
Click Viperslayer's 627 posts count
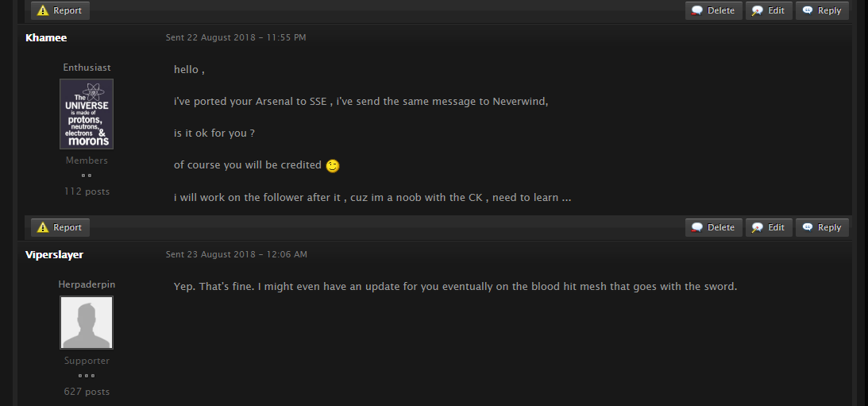click(87, 392)
